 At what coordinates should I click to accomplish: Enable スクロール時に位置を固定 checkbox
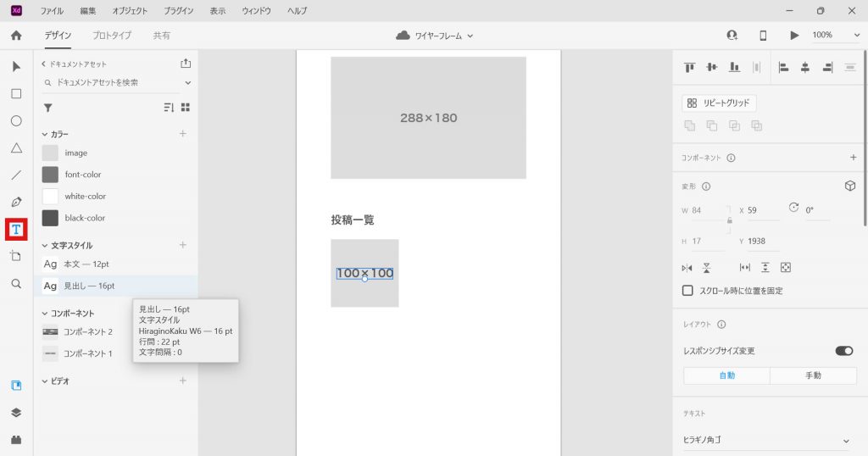pyautogui.click(x=687, y=291)
